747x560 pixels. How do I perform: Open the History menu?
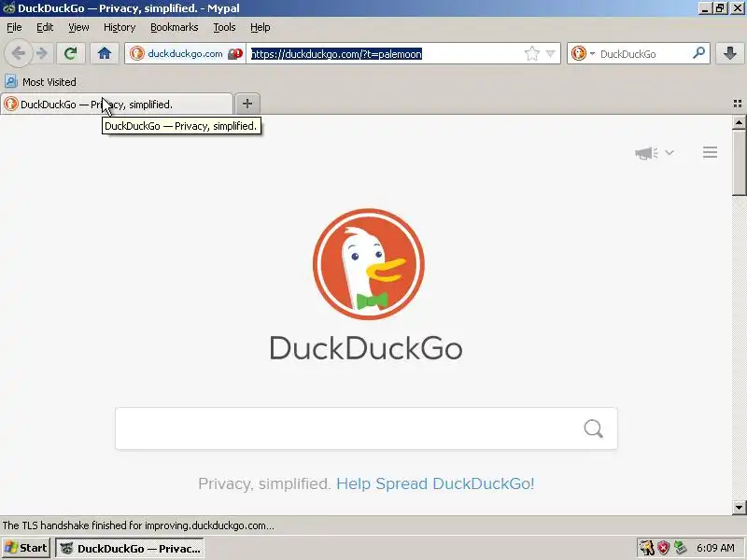click(120, 27)
